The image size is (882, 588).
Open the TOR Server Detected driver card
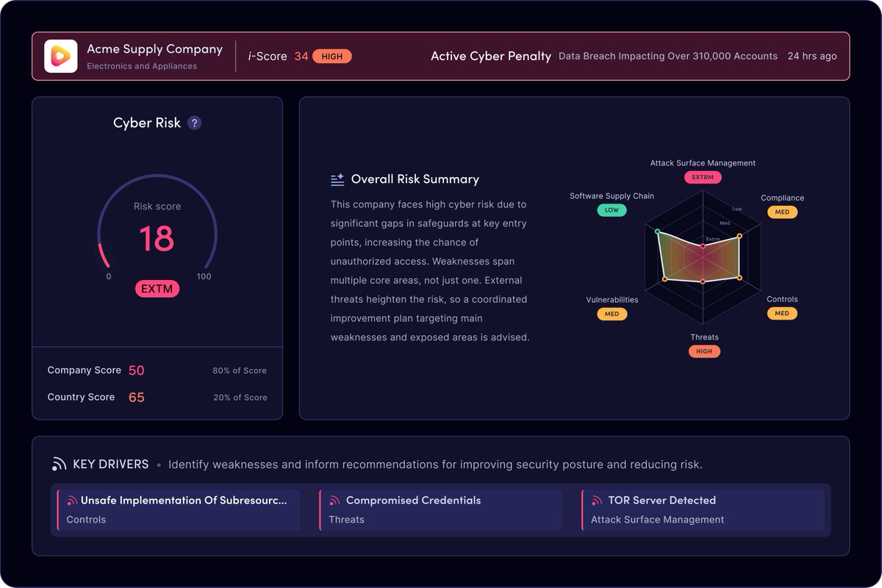[703, 510]
